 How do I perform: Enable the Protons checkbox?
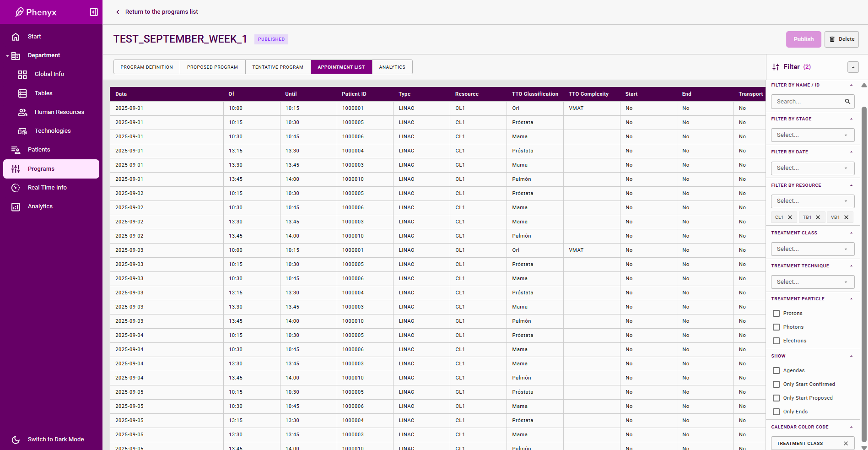[776, 314]
